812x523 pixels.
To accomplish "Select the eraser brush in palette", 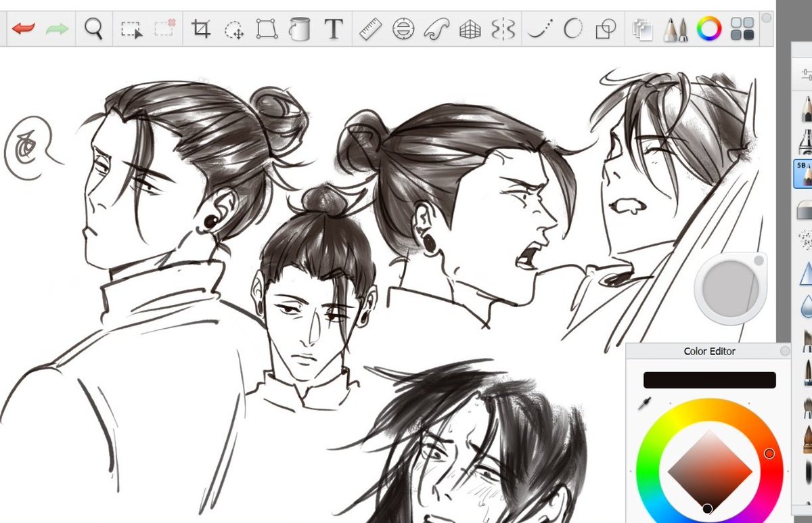I will (x=805, y=210).
